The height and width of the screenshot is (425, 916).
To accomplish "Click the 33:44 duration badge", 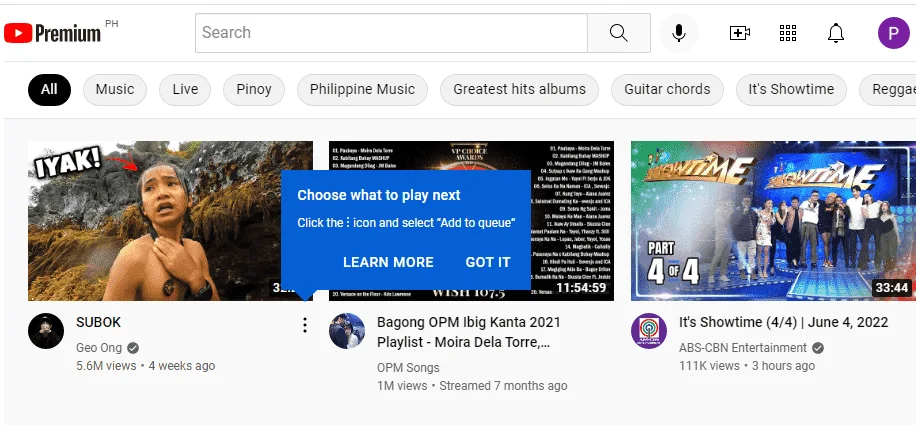I will pyautogui.click(x=891, y=288).
